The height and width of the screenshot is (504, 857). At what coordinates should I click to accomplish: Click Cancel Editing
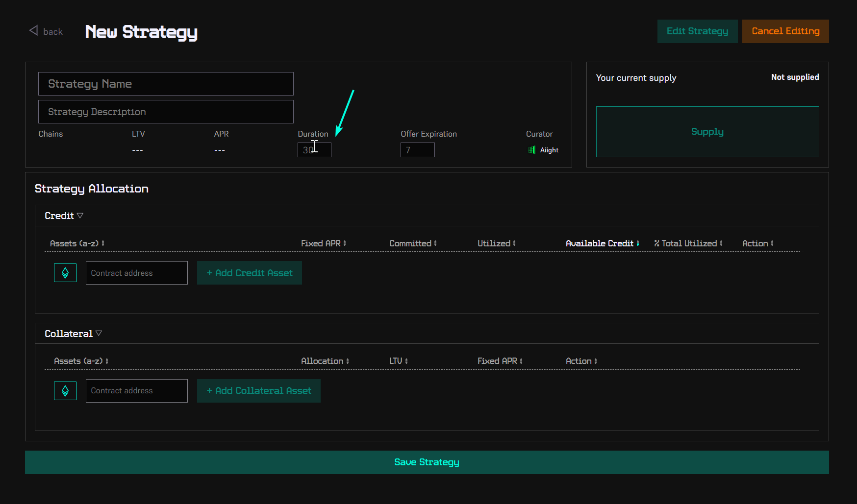click(785, 31)
